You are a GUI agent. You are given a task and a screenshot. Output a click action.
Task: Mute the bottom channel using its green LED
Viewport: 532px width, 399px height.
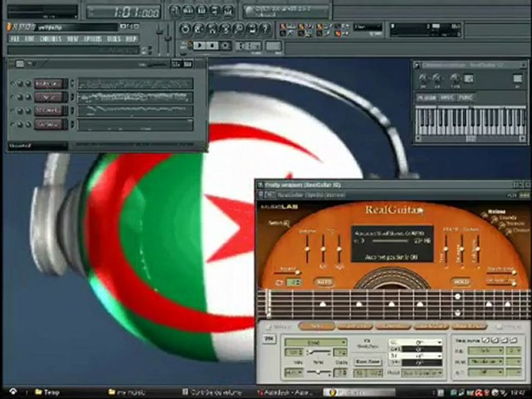[13, 125]
